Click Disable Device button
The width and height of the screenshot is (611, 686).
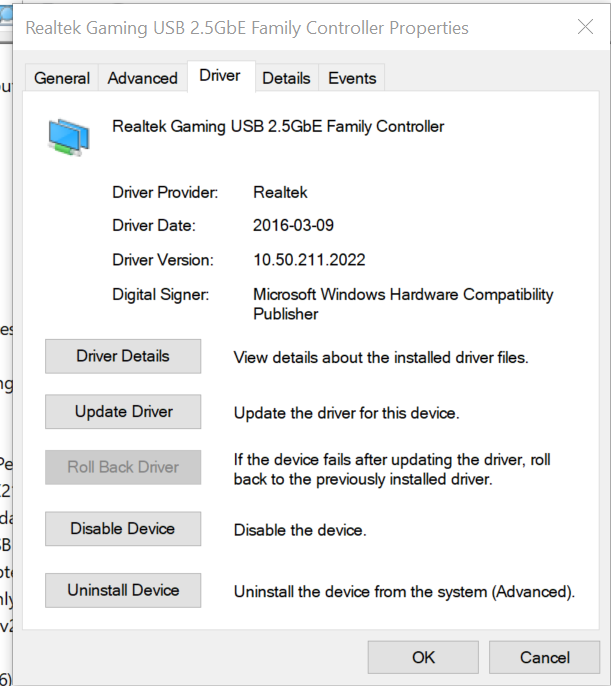pyautogui.click(x=123, y=528)
